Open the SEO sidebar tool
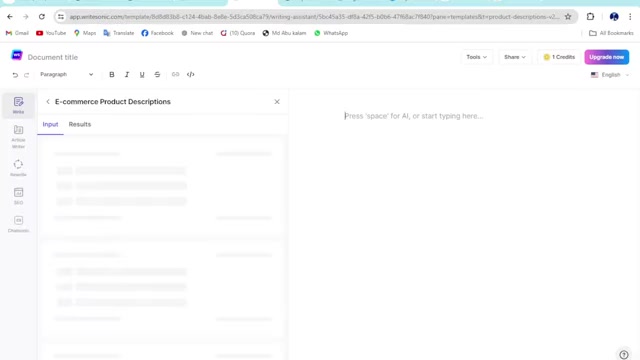Image resolution: width=640 pixels, height=360 pixels. pyautogui.click(x=18, y=196)
